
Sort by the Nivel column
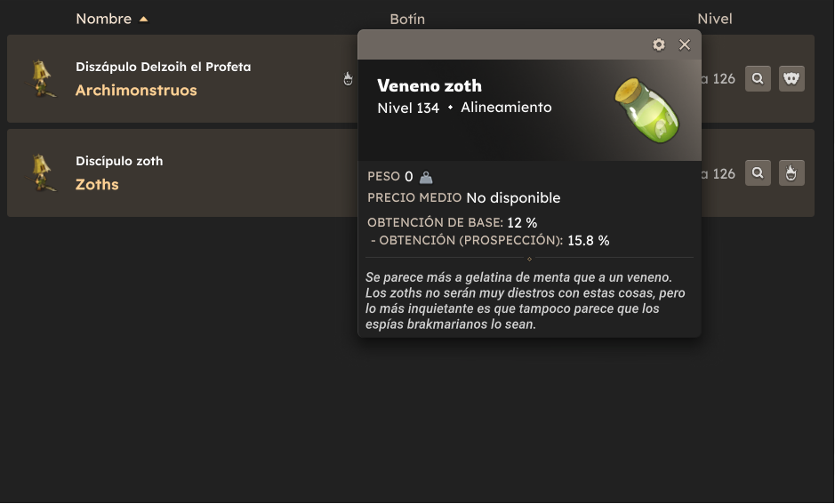point(715,20)
